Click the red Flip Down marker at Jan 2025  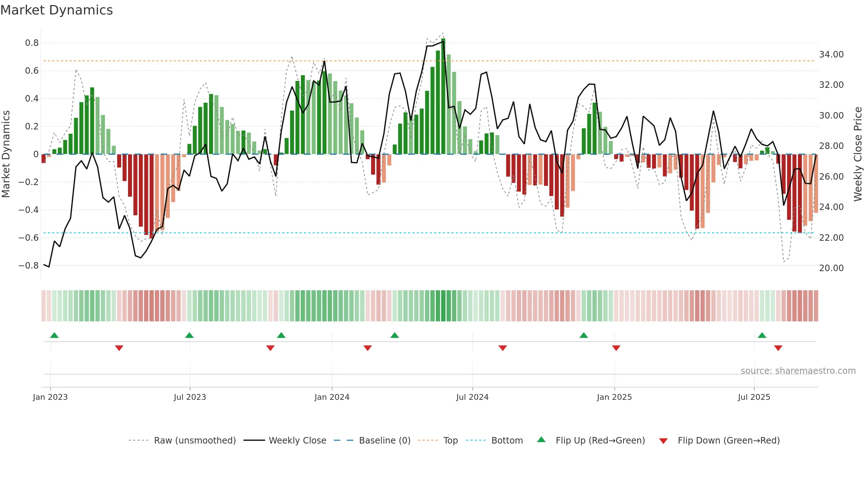point(616,348)
